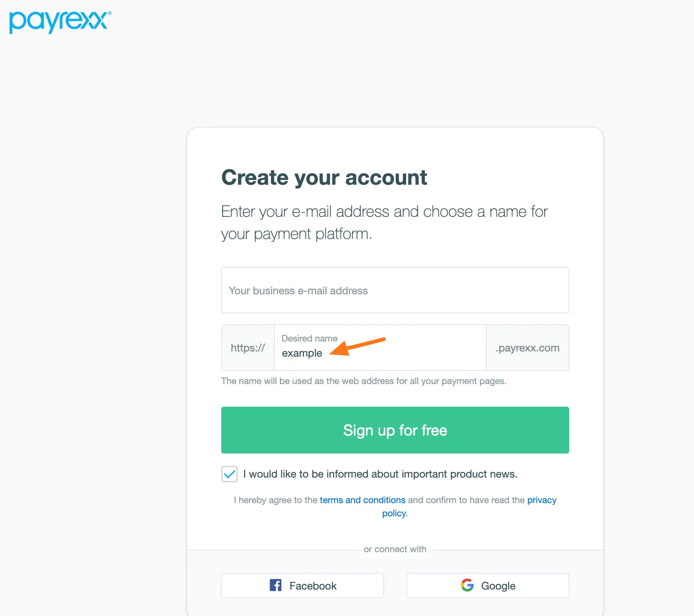Click into the Desired name field

(380, 353)
